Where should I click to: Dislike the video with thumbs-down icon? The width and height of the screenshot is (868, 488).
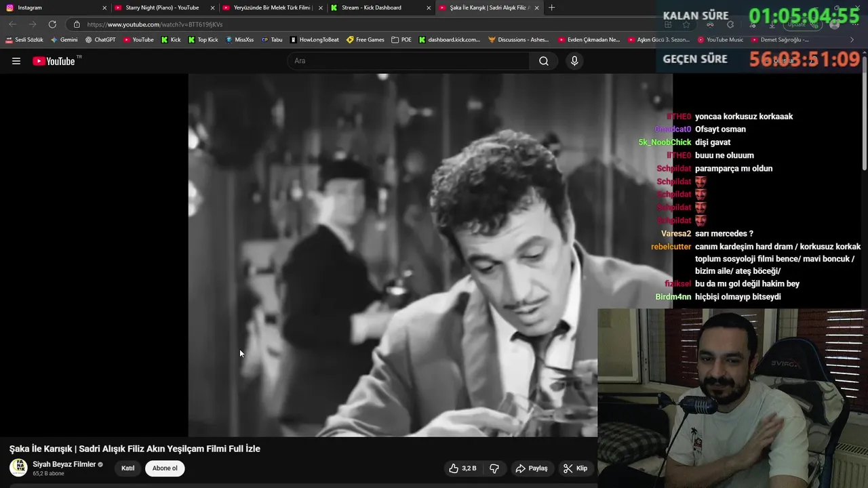point(494,468)
